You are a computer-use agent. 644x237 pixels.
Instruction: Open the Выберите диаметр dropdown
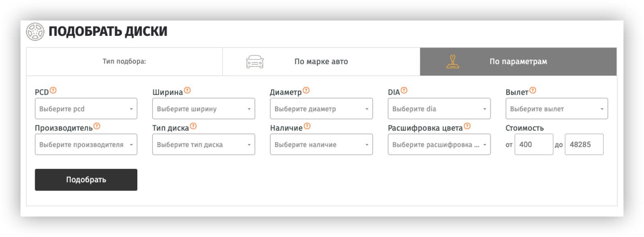(321, 109)
